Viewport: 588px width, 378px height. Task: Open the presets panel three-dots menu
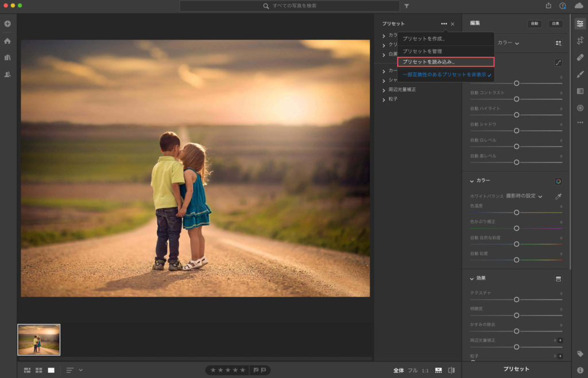(x=444, y=24)
